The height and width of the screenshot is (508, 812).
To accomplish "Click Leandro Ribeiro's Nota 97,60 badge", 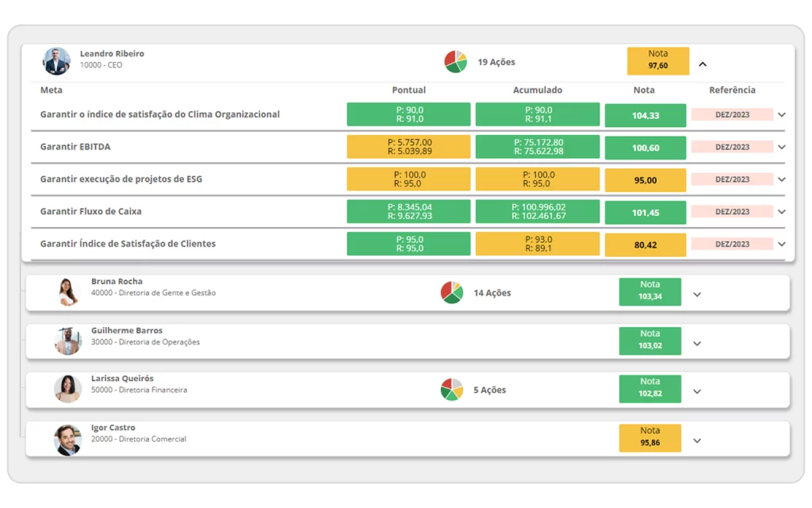I will click(x=657, y=60).
